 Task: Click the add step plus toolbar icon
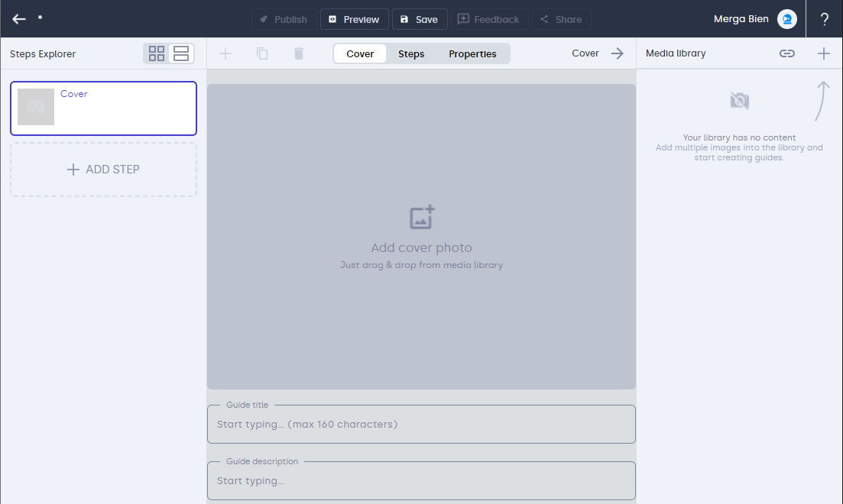[x=225, y=53]
